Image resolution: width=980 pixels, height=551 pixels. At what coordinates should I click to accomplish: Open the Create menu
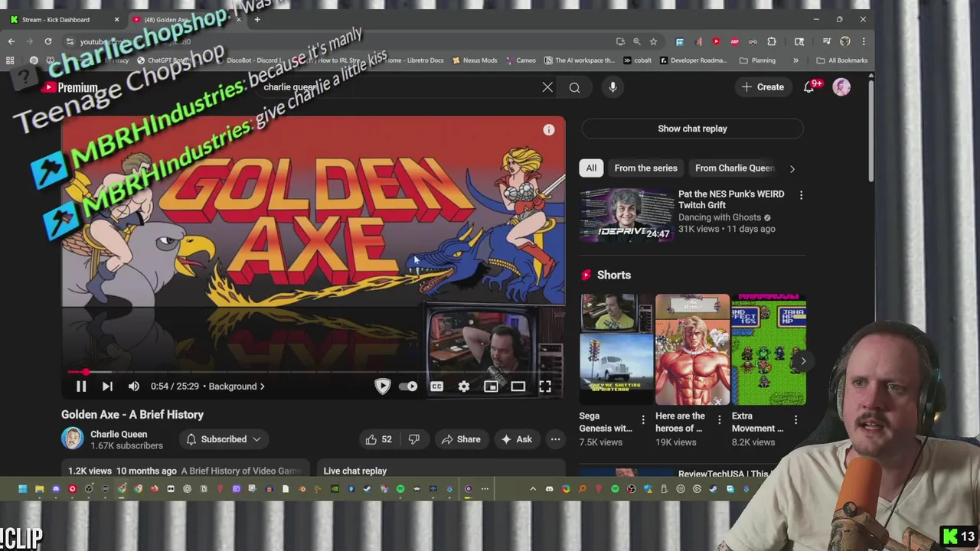[x=763, y=87]
